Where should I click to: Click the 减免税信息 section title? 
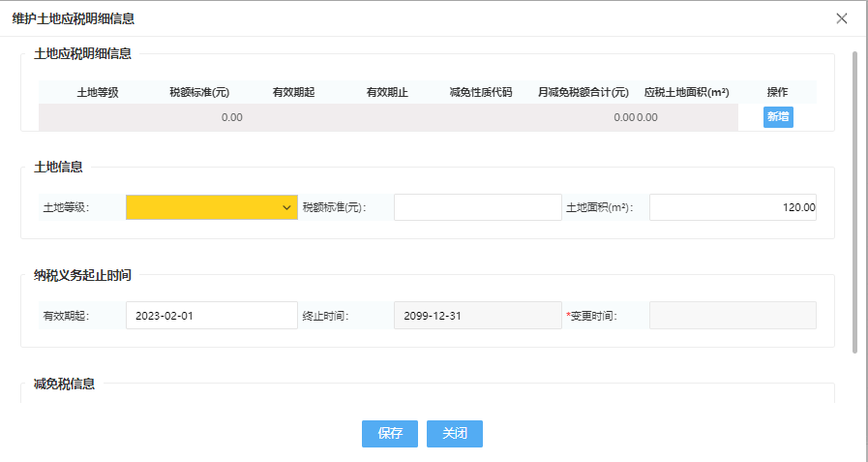click(x=64, y=384)
